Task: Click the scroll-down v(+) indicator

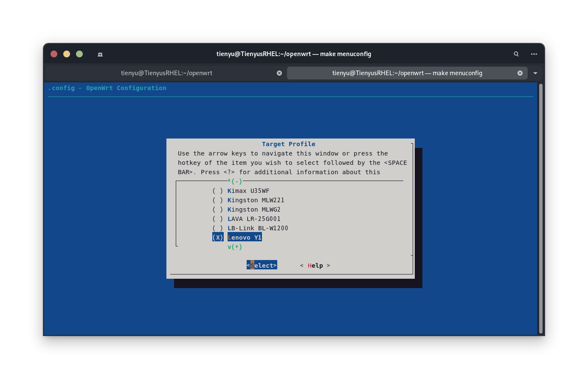Action: pos(235,247)
